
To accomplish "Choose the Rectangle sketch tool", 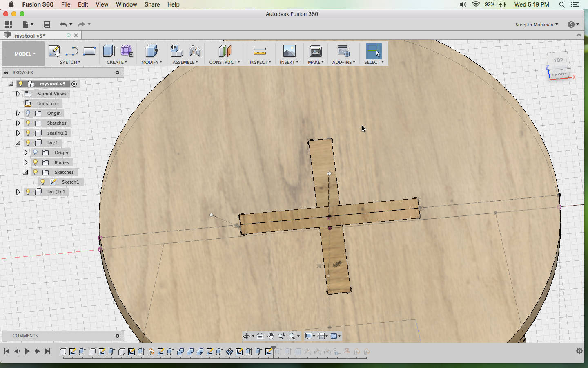I will [89, 51].
